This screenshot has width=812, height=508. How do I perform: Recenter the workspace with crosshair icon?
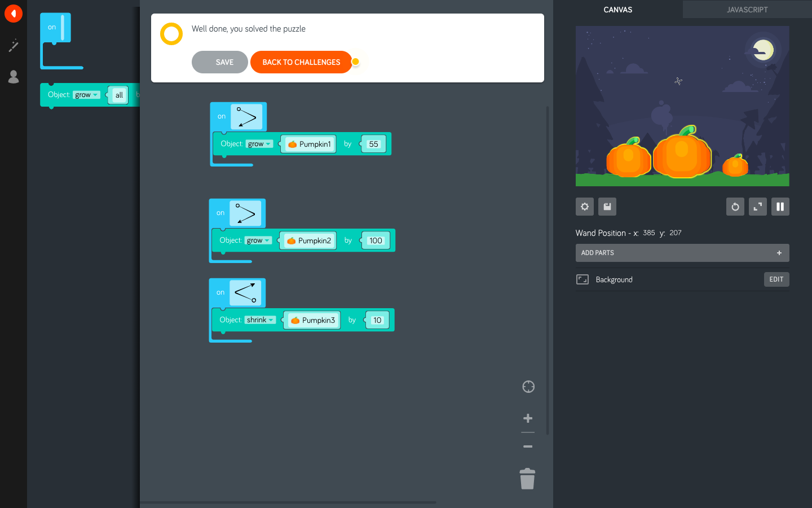(528, 387)
